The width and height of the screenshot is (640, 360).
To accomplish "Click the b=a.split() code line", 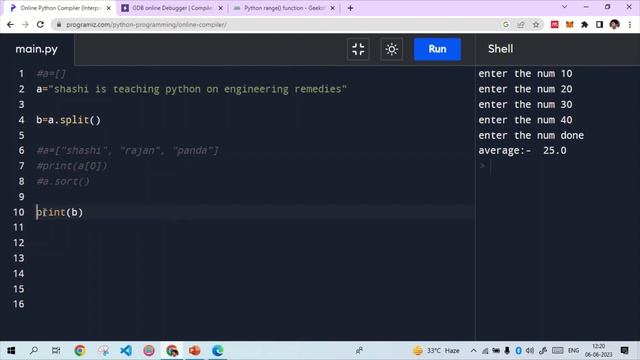I will click(69, 120).
